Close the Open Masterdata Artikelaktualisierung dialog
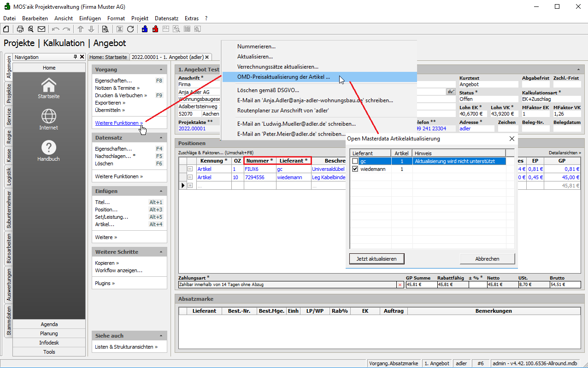588x368 pixels. [x=512, y=139]
